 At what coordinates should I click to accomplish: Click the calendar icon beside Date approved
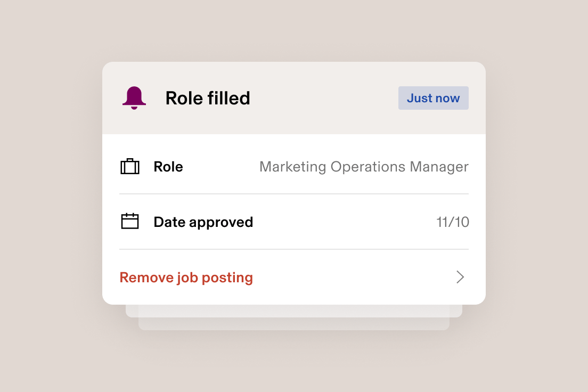[x=130, y=222]
